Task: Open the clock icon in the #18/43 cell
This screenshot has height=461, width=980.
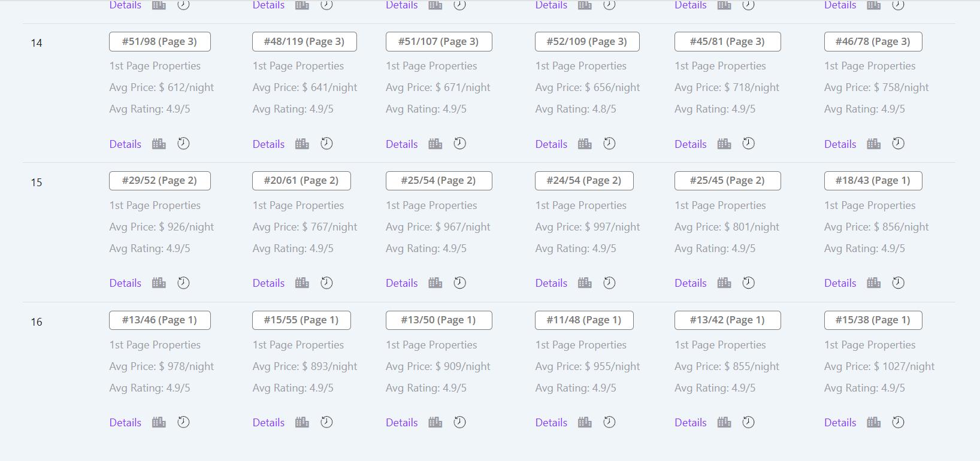Action: 898,283
